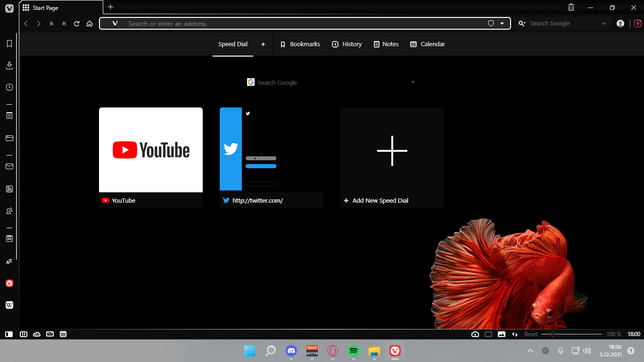Open the History side panel

9,87
